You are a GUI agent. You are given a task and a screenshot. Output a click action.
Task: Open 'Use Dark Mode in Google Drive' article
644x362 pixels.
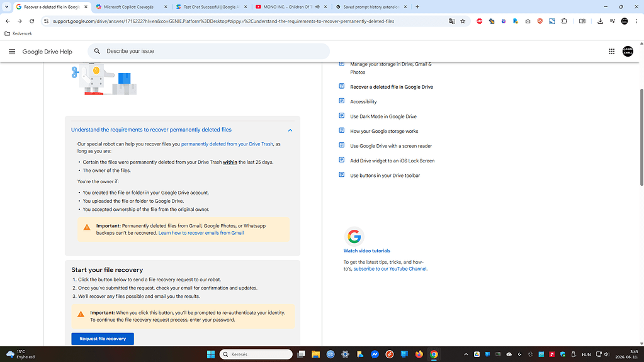[x=383, y=116]
